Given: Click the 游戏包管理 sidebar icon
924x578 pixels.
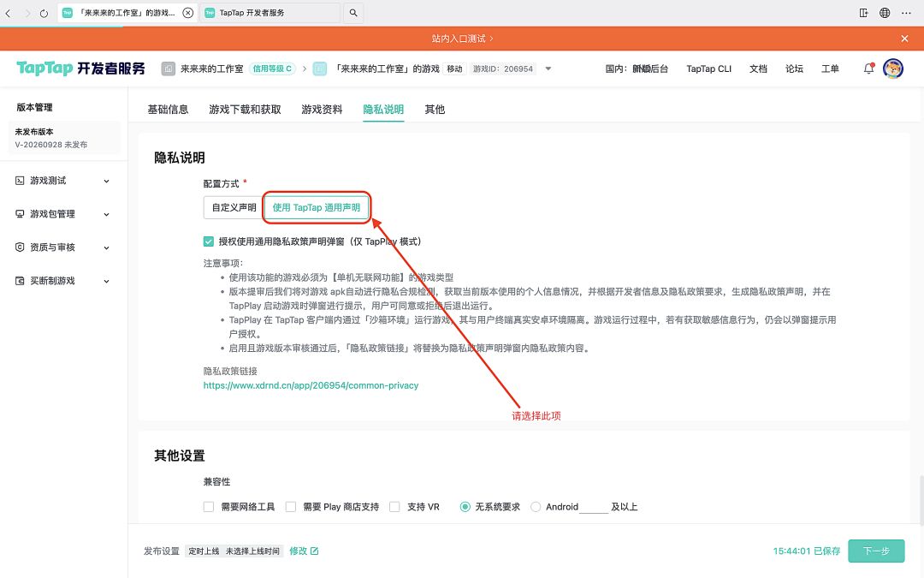Looking at the screenshot, I should tap(20, 213).
